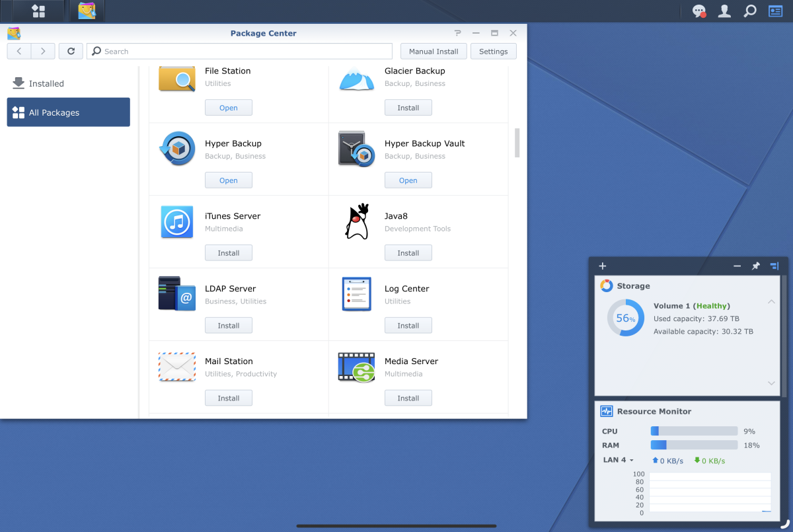
Task: Click the Hyper Backup Vault title
Action: [425, 143]
